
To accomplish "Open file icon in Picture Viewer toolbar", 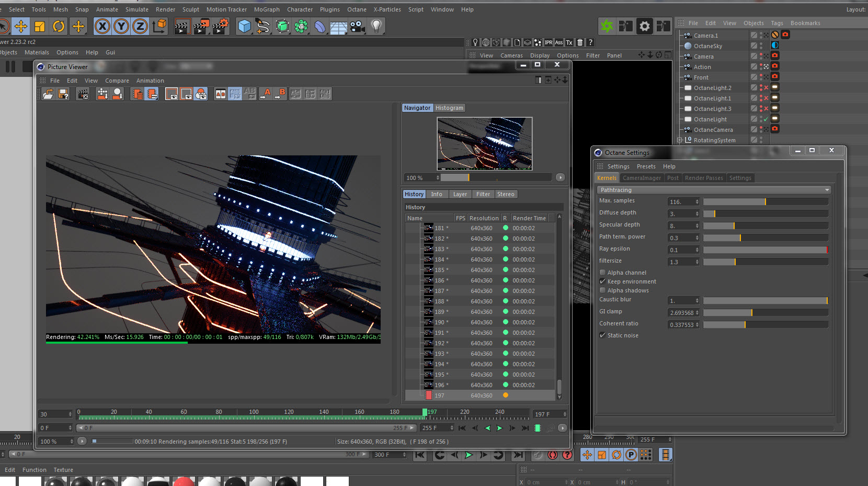I will pos(48,94).
